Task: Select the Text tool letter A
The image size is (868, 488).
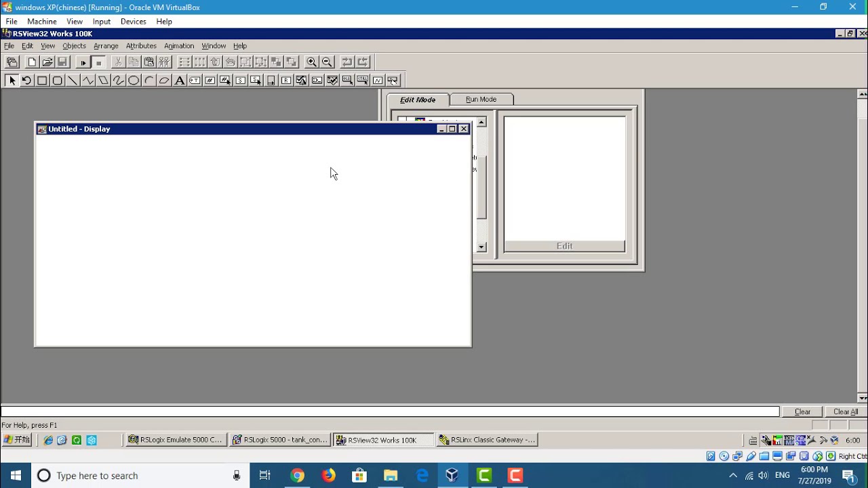Action: tap(180, 80)
